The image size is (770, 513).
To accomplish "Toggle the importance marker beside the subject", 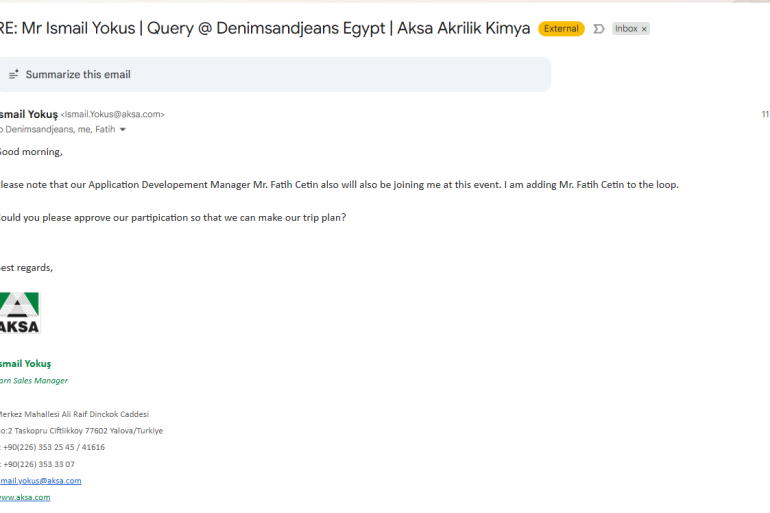I will tap(599, 29).
